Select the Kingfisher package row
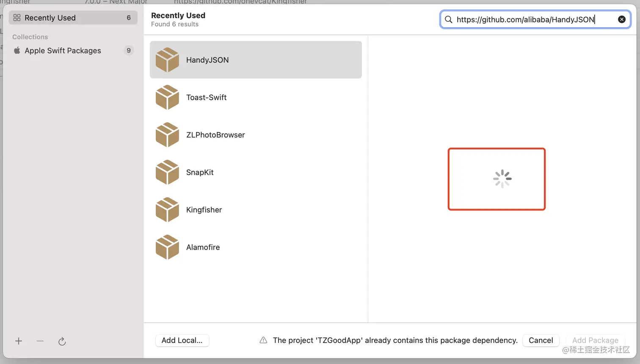 click(256, 210)
